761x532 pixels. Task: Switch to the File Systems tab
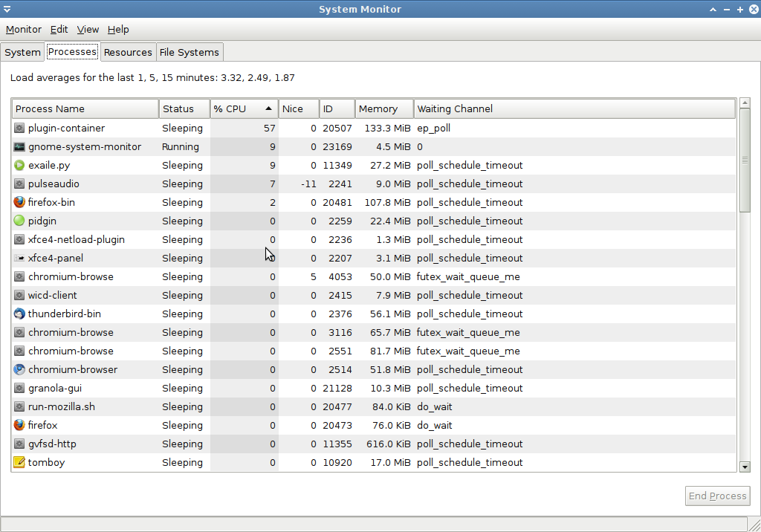[x=190, y=53]
